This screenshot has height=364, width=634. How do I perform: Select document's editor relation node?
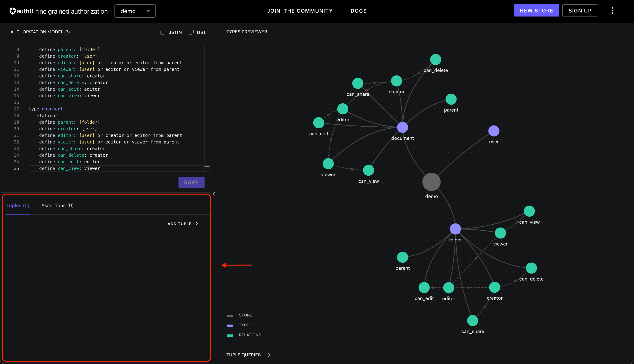(x=343, y=109)
